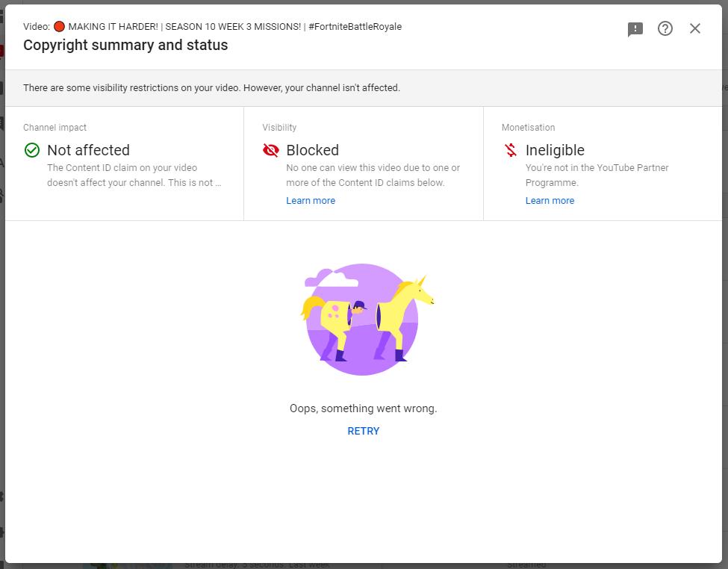Viewport: 728px width, 569px height.
Task: Click the red live dot in video title
Action: (59, 26)
